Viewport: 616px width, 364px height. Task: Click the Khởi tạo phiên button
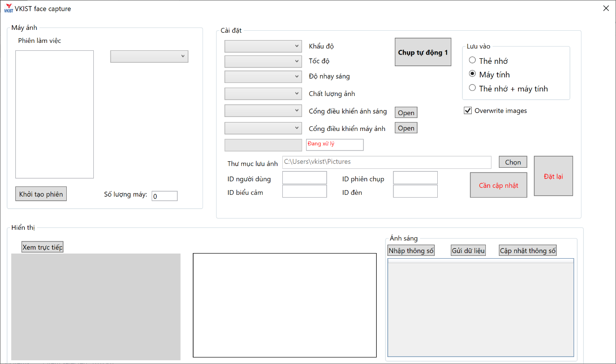[41, 194]
